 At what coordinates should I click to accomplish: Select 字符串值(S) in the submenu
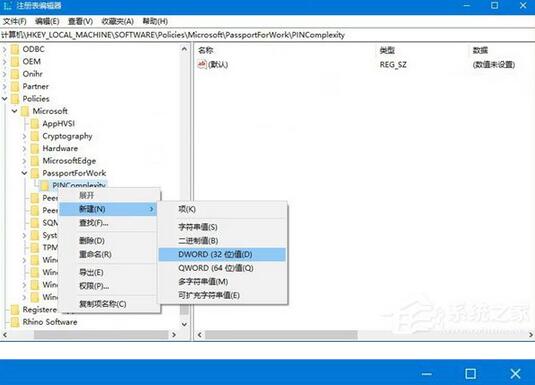[x=222, y=227]
